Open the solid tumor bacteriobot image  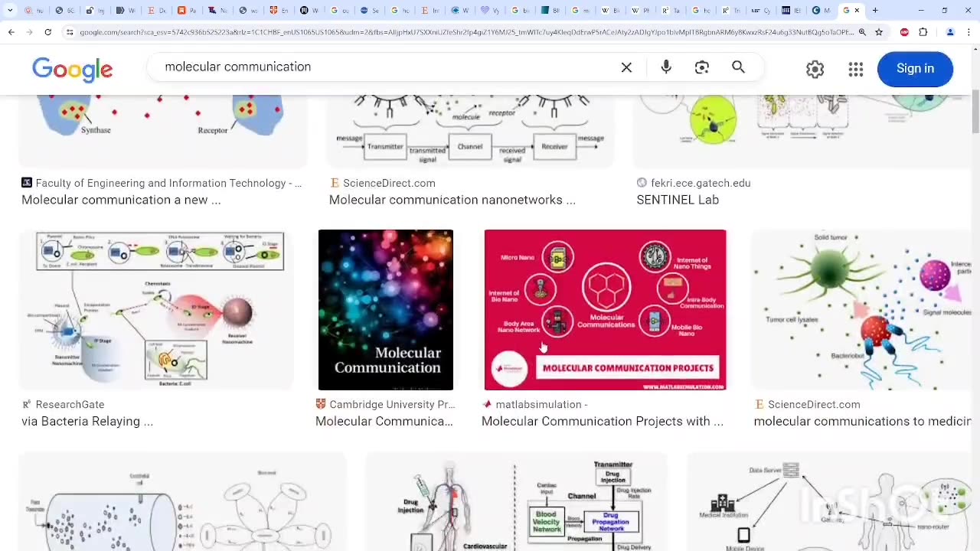coord(861,310)
